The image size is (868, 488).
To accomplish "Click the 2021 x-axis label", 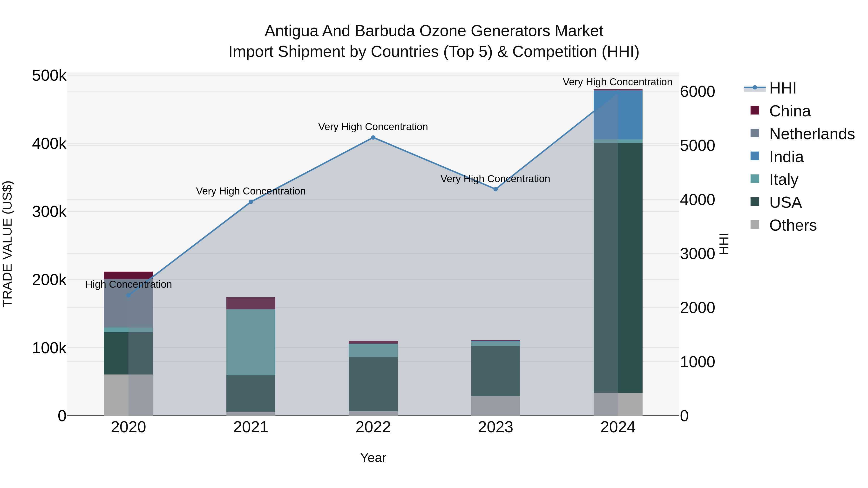I will [x=251, y=427].
